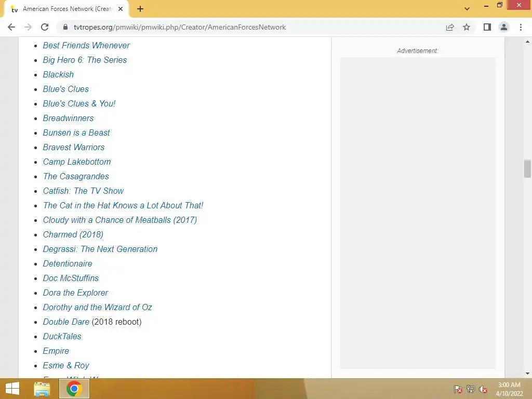Image resolution: width=532 pixels, height=399 pixels.
Task: Click Chrome icon in taskbar
Action: [x=74, y=389]
